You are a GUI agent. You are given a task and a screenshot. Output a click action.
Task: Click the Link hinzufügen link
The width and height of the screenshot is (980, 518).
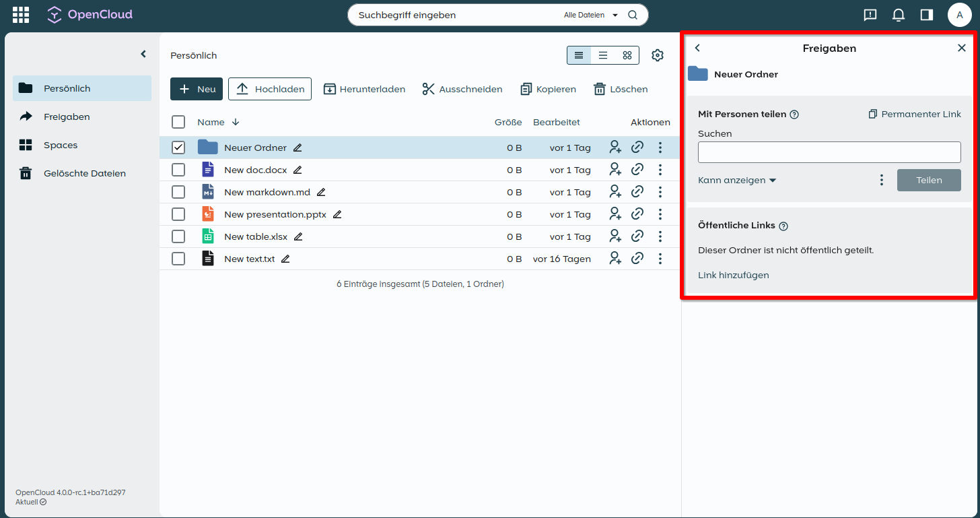[733, 275]
